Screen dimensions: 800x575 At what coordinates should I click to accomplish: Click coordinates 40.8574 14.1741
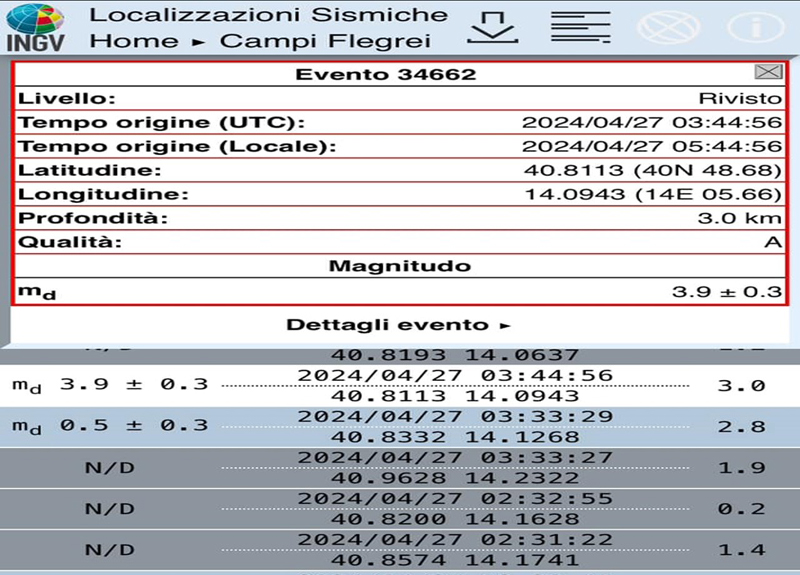coord(455,560)
